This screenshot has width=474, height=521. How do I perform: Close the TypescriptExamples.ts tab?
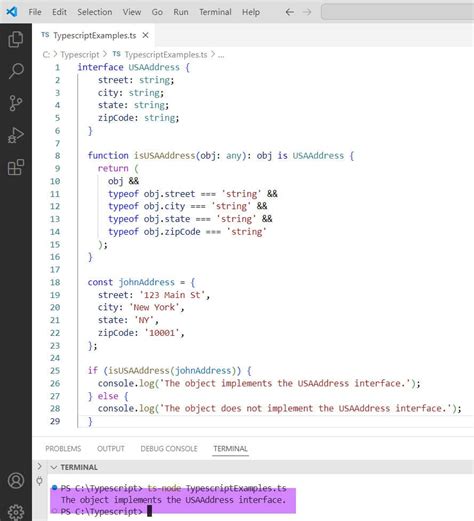pos(145,35)
